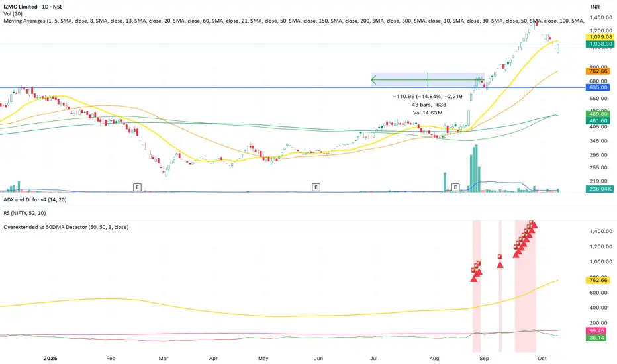The height and width of the screenshot is (364, 617).
Task: Open the INR currency selector
Action: (x=595, y=7)
